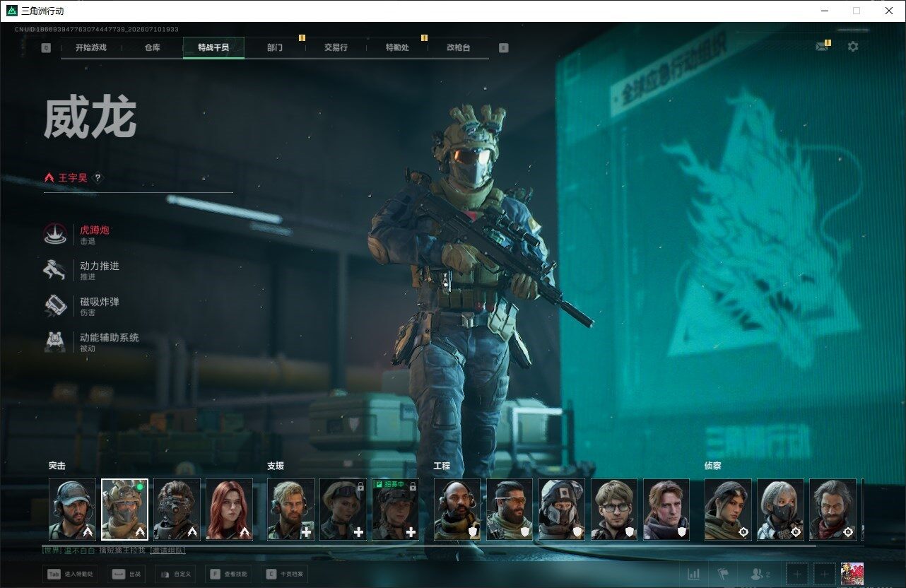The height and width of the screenshot is (588, 906).
Task: Open the 仓库 tab
Action: point(152,47)
